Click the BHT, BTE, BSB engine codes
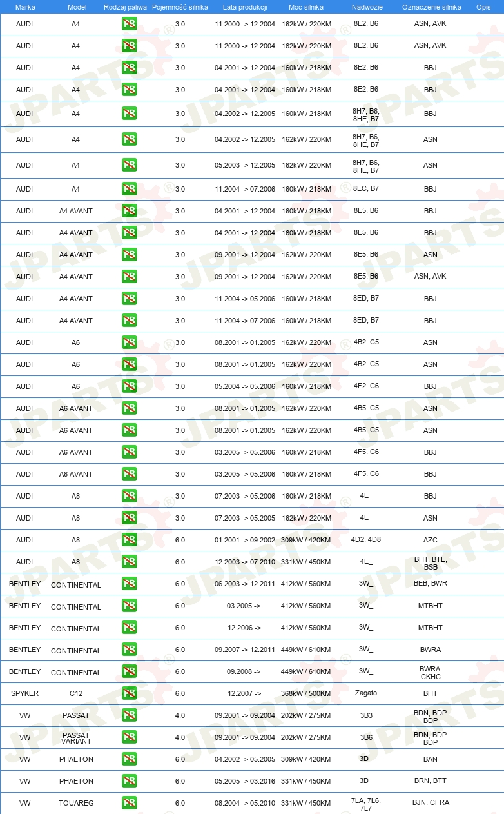504x814 pixels. tap(431, 562)
